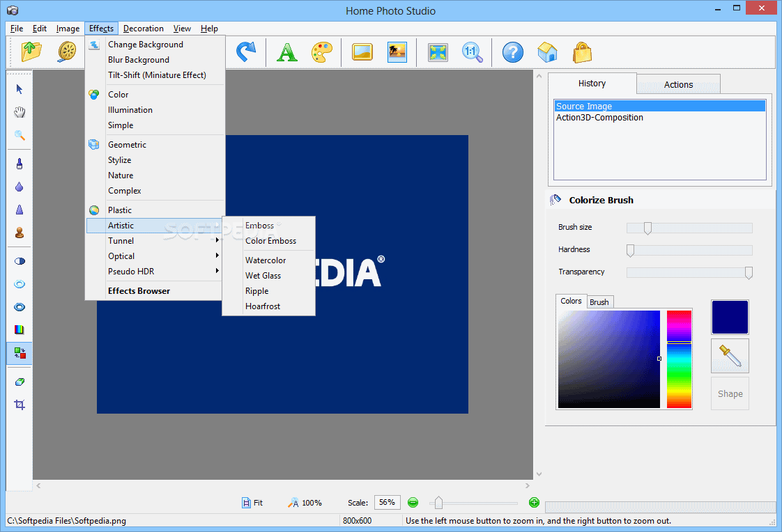Select Source Image history entry
This screenshot has width=782, height=532.
tap(659, 106)
